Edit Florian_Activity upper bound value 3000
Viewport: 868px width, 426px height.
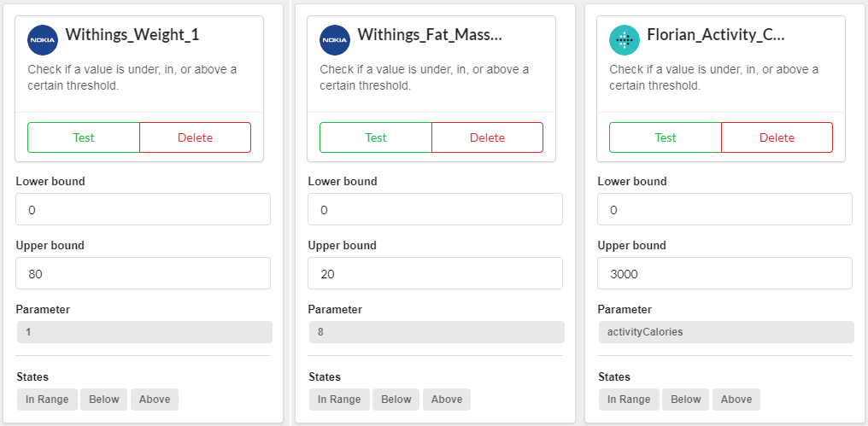pos(724,274)
